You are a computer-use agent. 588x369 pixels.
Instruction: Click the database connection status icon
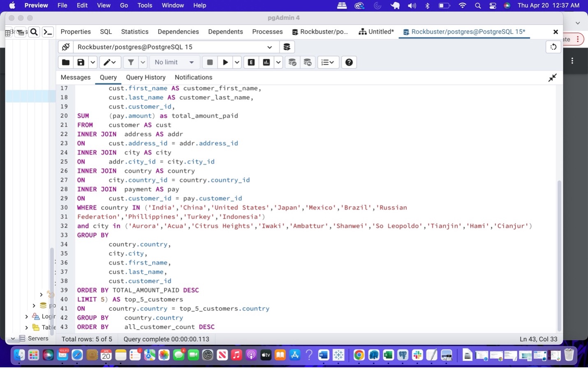(x=66, y=47)
